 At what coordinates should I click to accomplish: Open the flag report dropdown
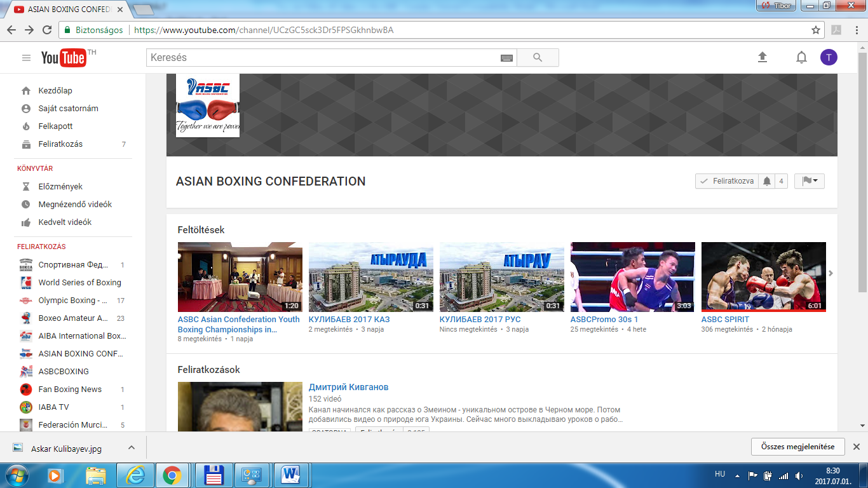point(809,181)
